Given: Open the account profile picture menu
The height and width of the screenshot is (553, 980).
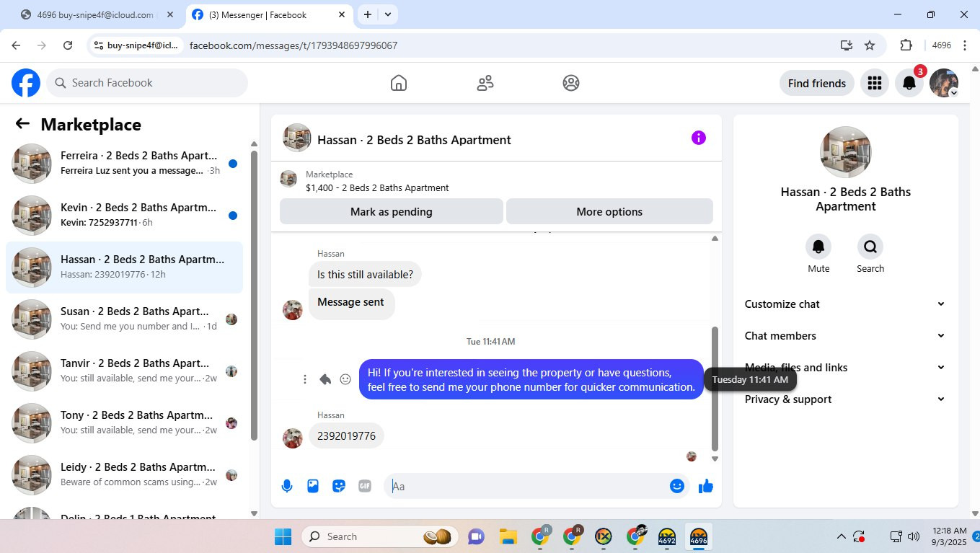Looking at the screenshot, I should tap(944, 83).
